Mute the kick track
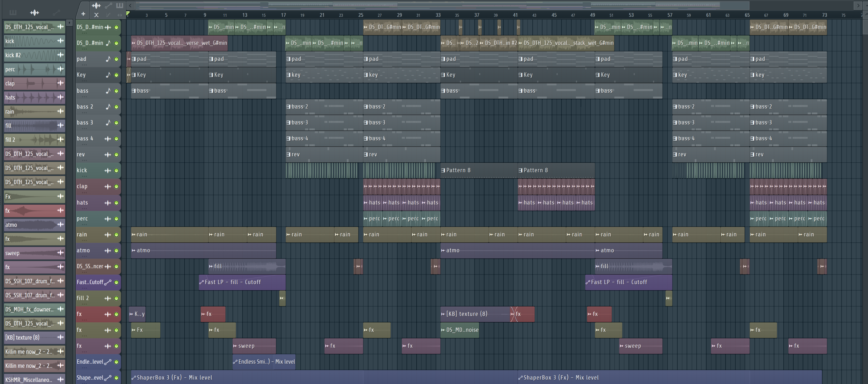This screenshot has height=384, width=868. coord(117,170)
